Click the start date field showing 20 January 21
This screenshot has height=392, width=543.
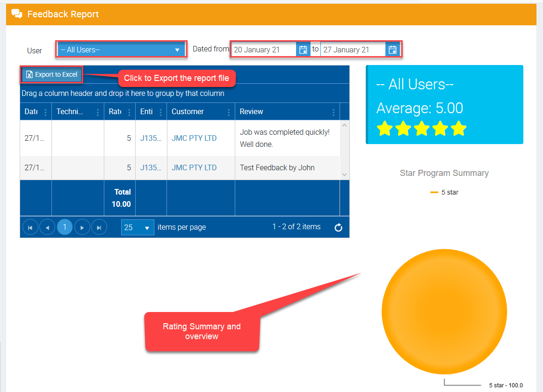(264, 50)
